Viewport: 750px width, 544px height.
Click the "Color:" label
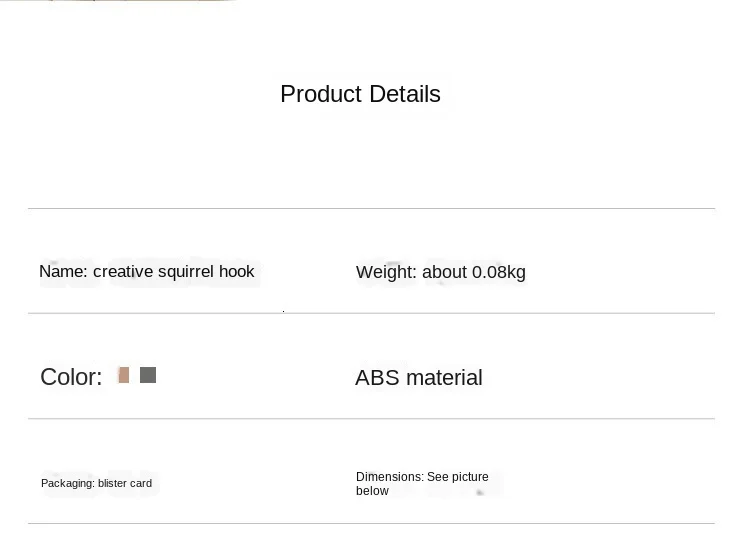click(x=71, y=377)
